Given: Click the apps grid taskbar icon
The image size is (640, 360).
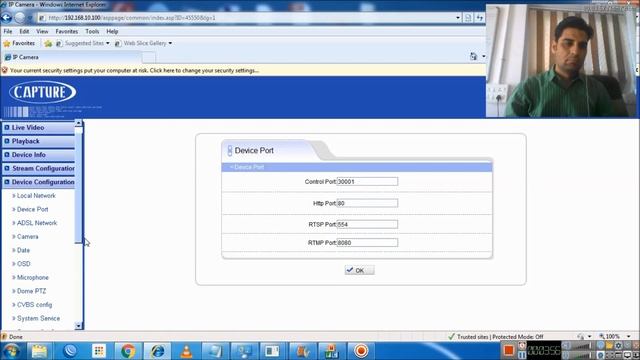Looking at the screenshot, I should click(99, 351).
